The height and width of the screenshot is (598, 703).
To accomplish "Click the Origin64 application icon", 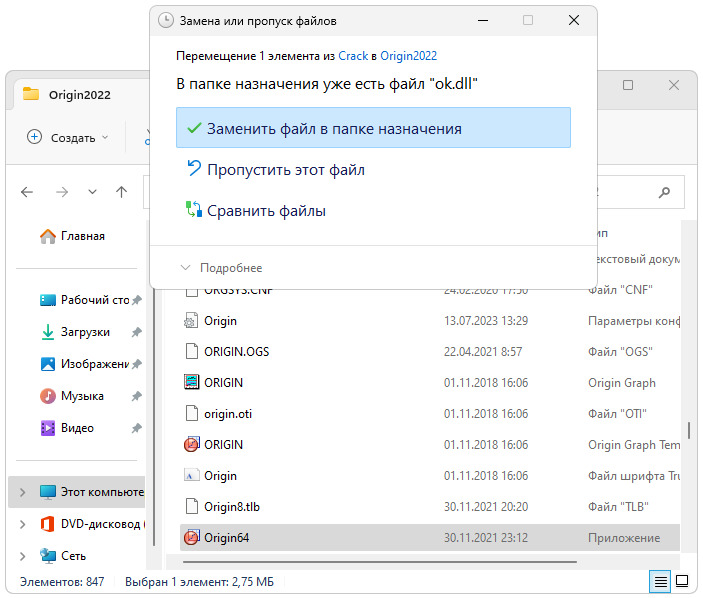I will (191, 537).
